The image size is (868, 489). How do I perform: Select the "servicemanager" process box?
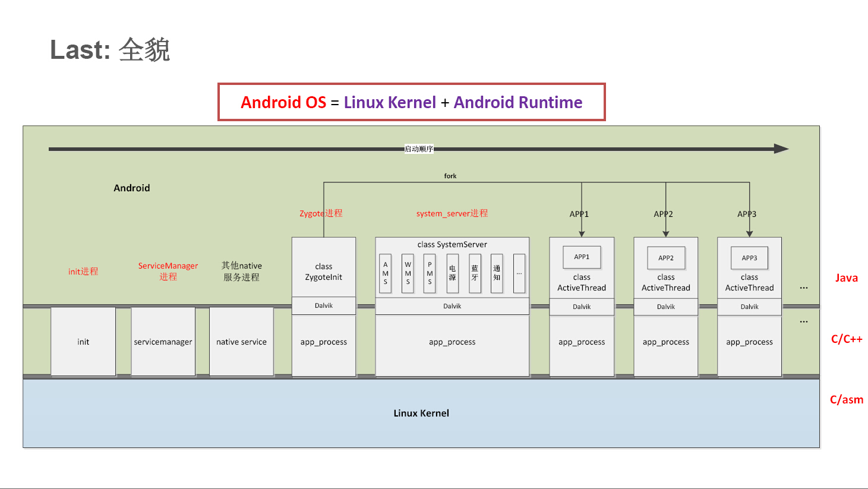tap(163, 342)
